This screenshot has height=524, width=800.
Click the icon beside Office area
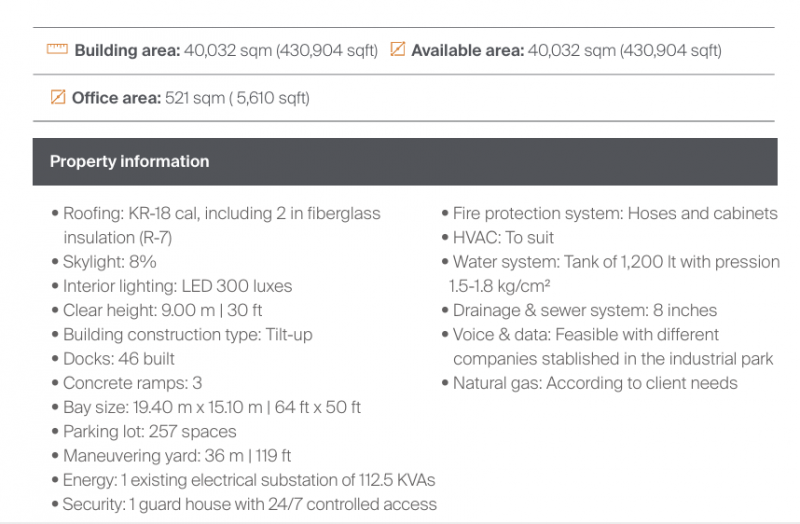(58, 98)
